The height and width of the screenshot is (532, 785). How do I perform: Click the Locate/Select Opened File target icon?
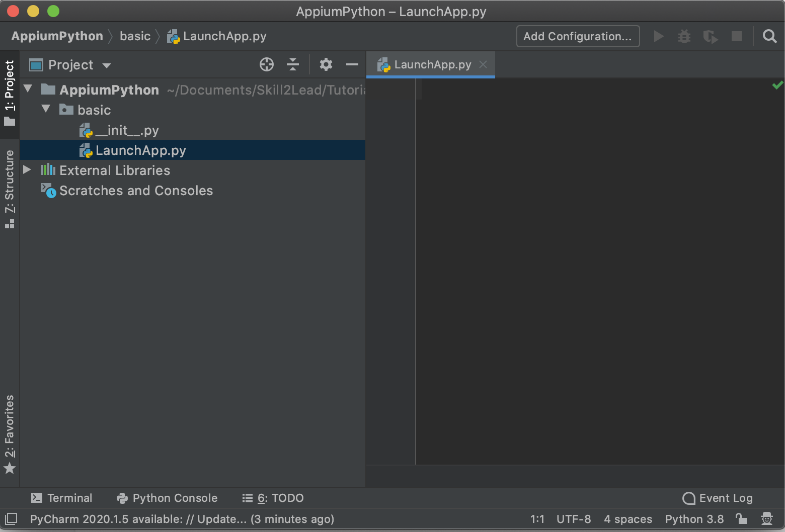[266, 64]
